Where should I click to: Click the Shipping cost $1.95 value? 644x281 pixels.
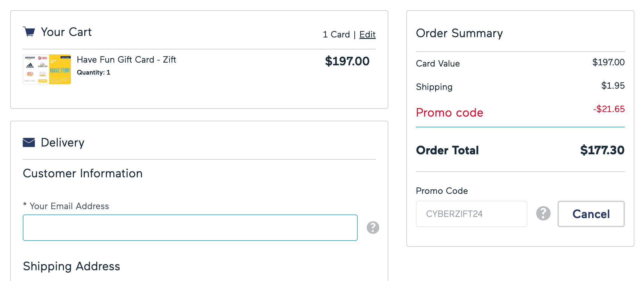pyautogui.click(x=613, y=86)
